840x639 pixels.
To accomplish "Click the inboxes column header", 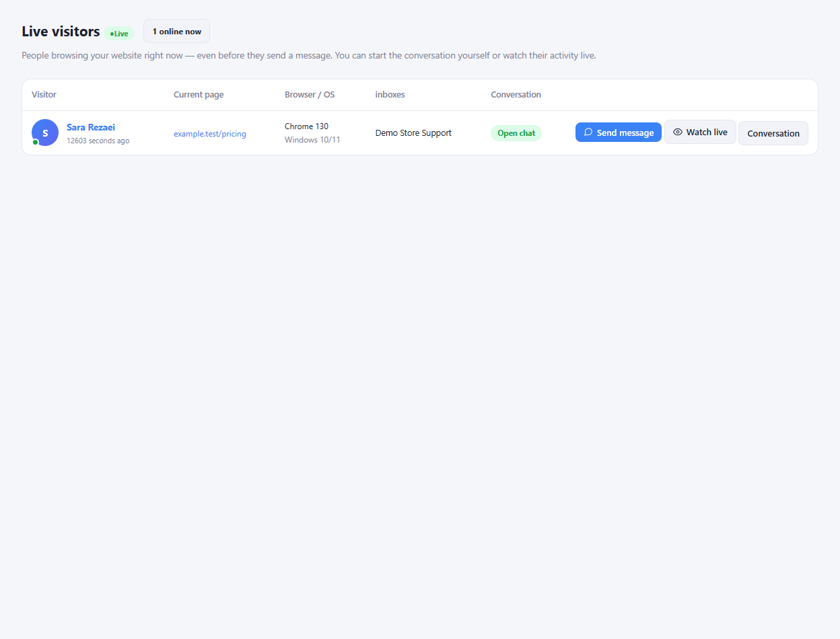I will (390, 95).
